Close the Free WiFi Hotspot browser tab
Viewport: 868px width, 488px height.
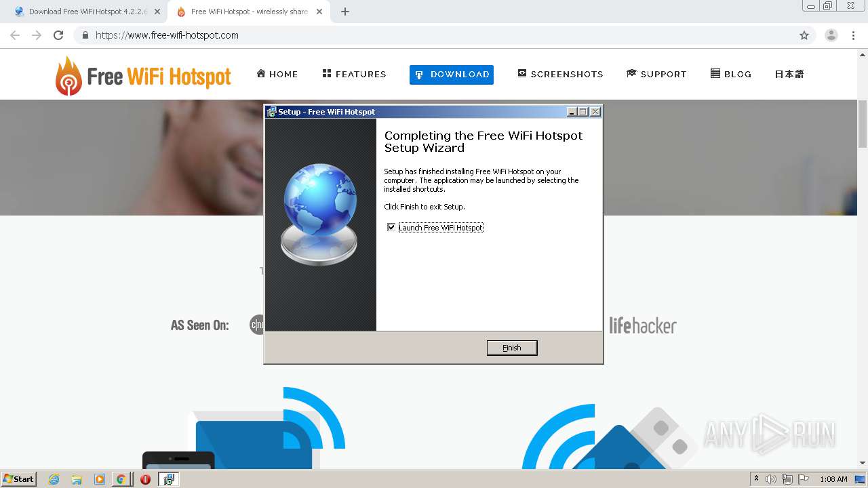click(319, 12)
